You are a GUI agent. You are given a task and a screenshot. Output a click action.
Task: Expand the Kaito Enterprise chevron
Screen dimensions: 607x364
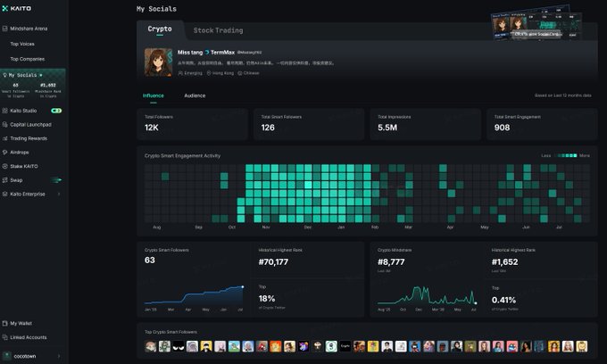[x=59, y=194]
